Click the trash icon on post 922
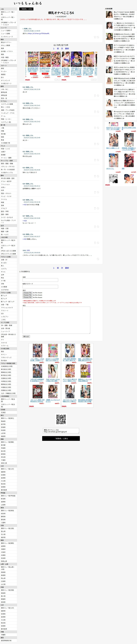This screenshot has height=644, width=137. tap(95, 160)
